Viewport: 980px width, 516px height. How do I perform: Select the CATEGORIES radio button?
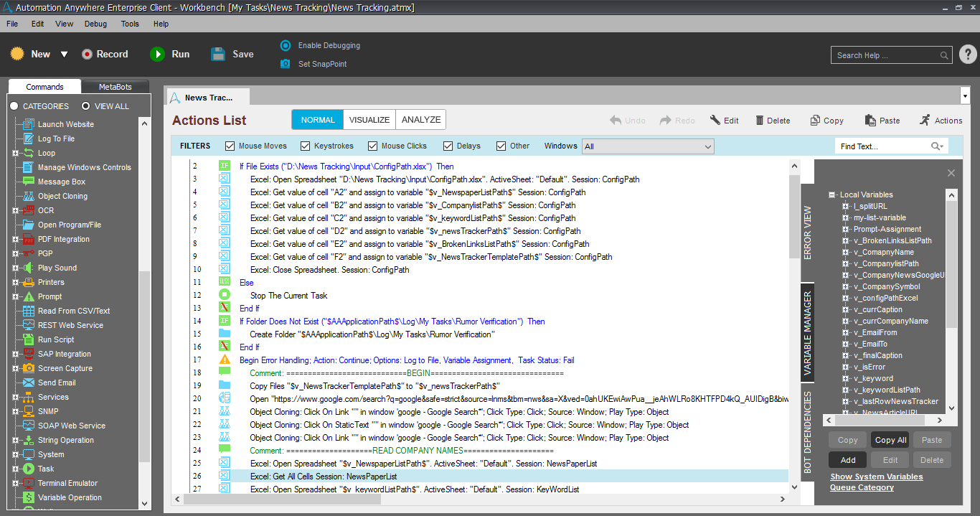point(14,106)
